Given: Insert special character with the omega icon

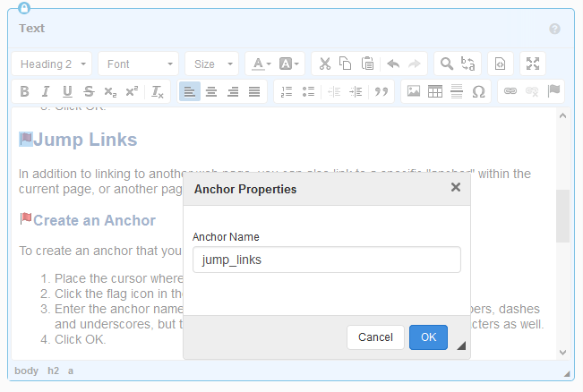Looking at the screenshot, I should [x=478, y=91].
